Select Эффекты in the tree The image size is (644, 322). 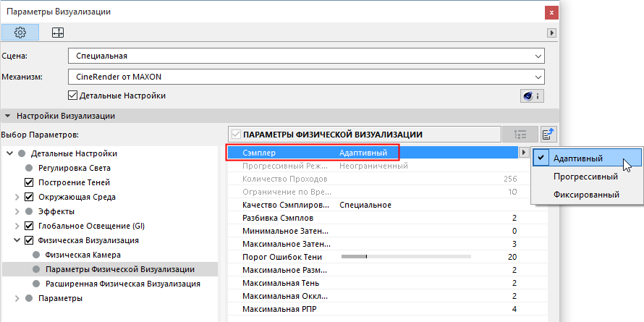56,211
